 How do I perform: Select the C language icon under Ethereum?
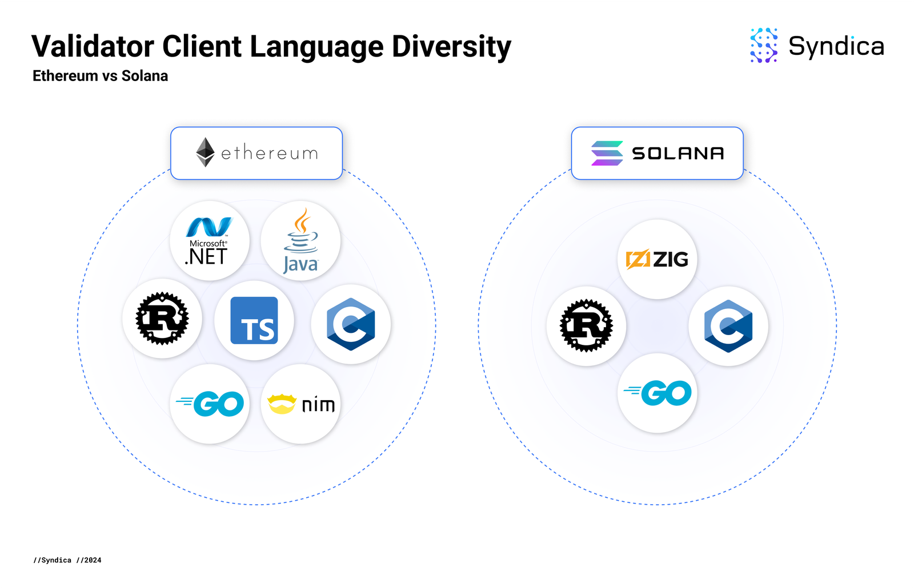coord(350,324)
